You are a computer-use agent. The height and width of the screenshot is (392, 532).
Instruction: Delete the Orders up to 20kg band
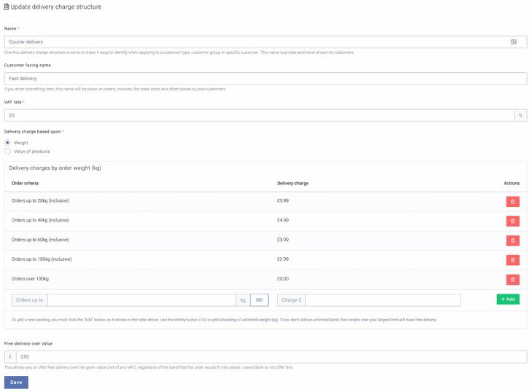pyautogui.click(x=512, y=201)
